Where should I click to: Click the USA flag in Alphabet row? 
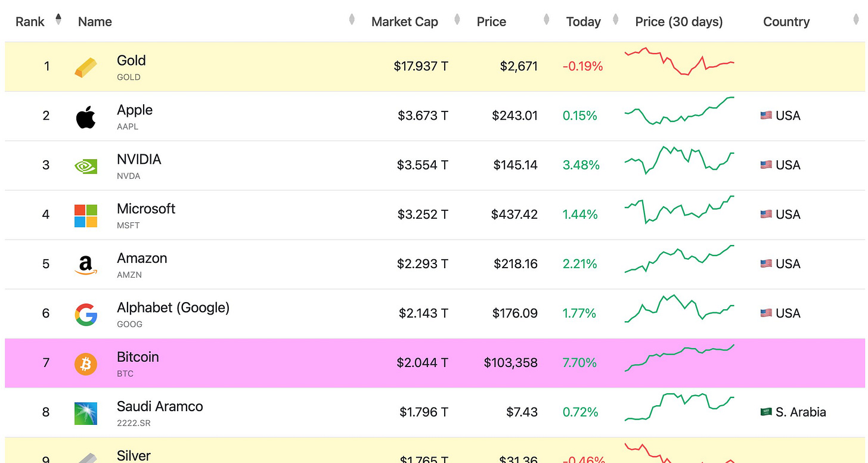click(x=766, y=313)
